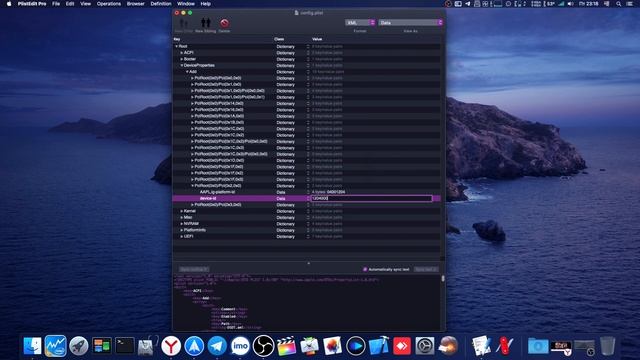Open class popup stepper on device-id row
Image resolution: width=640 pixels, height=360 pixels.
tap(308, 198)
